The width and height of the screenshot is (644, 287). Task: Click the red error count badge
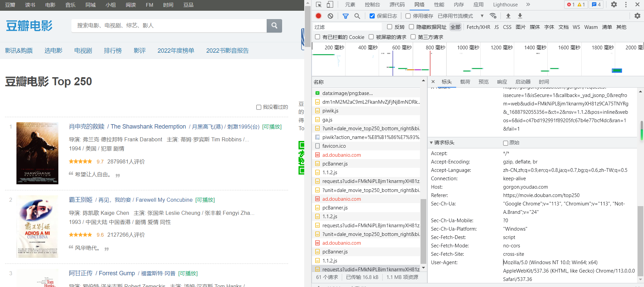point(571,5)
